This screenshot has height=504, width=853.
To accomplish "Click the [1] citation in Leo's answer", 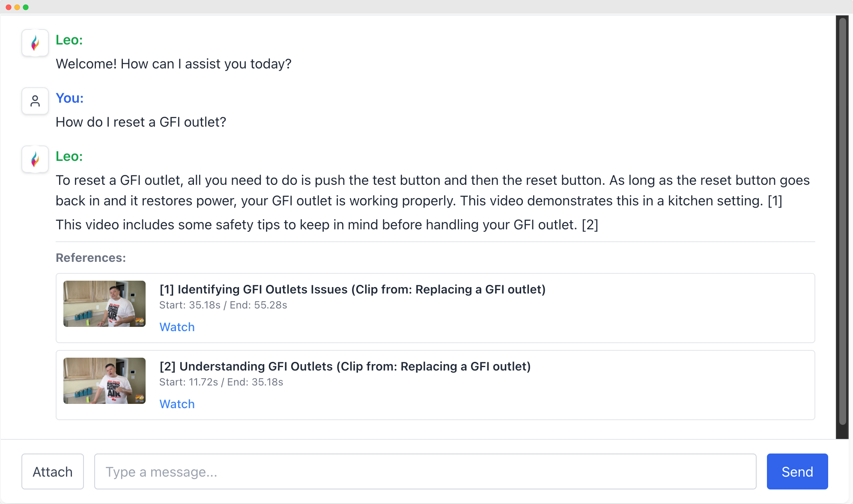I will [775, 201].
